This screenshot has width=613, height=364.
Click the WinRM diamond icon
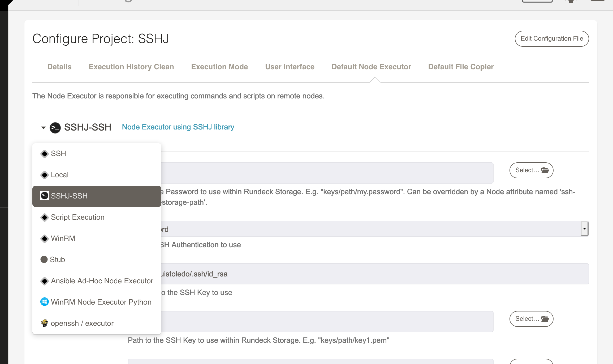pos(44,239)
